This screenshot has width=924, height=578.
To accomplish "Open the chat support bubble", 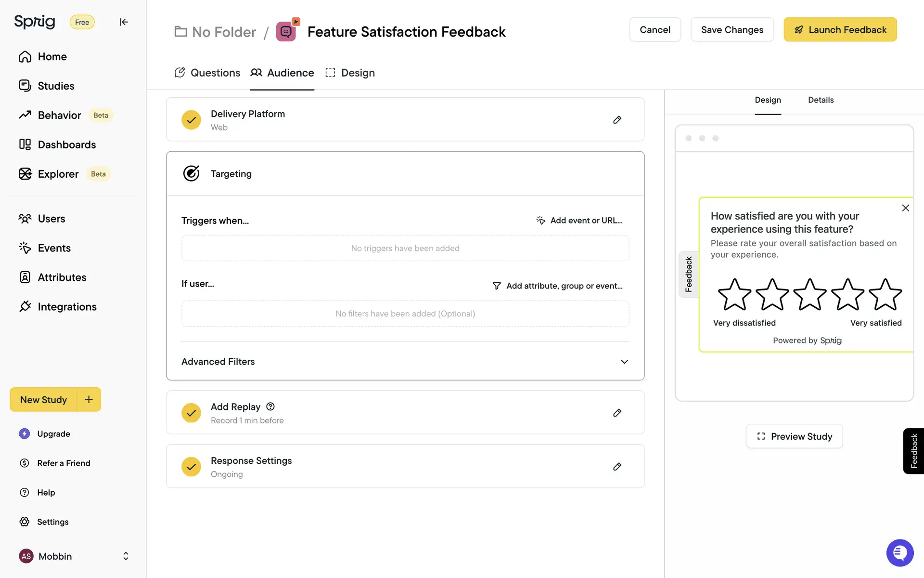I will click(x=899, y=552).
